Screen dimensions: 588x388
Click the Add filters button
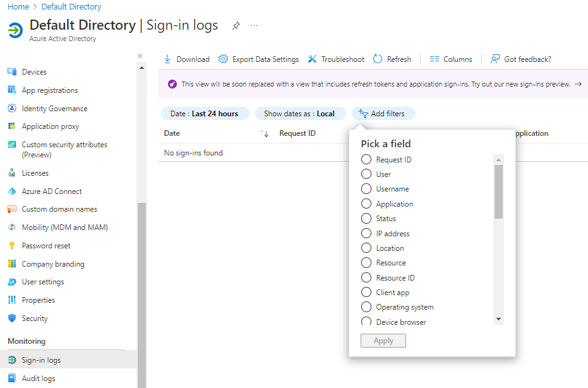pos(382,114)
